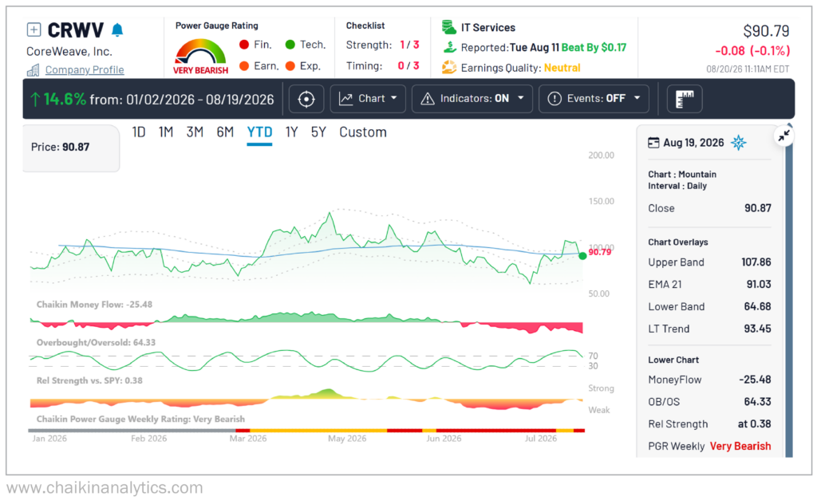This screenshot has height=504, width=817.
Task: Click the $90.79 quote price
Action: pos(766,31)
